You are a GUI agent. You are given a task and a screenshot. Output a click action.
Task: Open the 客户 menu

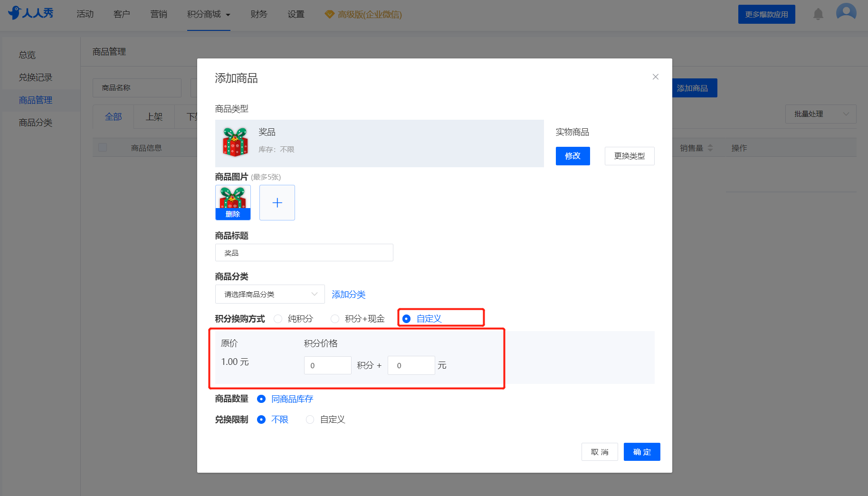122,14
